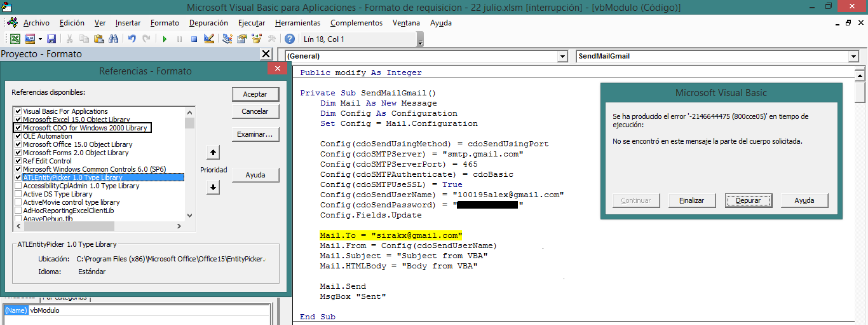
Task: Run the macro with the green play icon
Action: [165, 39]
